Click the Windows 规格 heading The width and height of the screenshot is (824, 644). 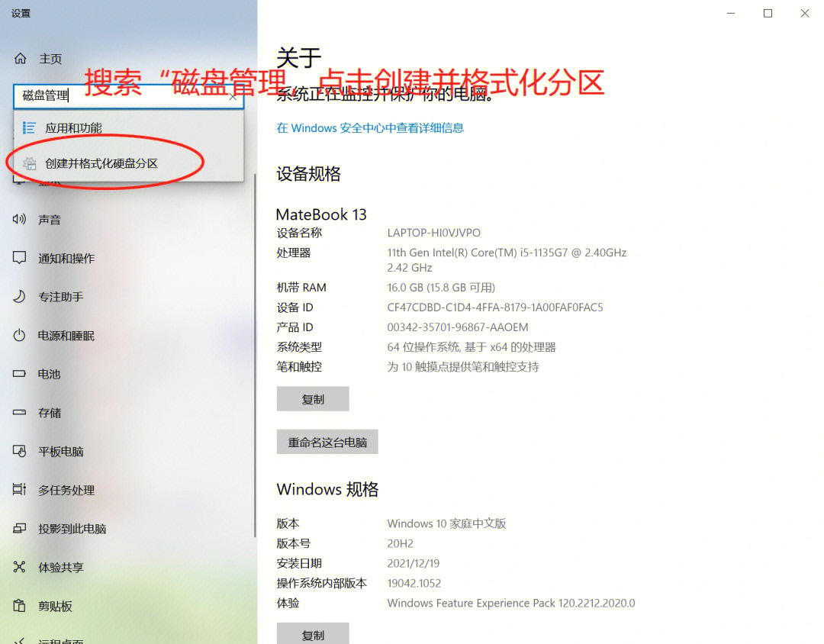coord(327,489)
